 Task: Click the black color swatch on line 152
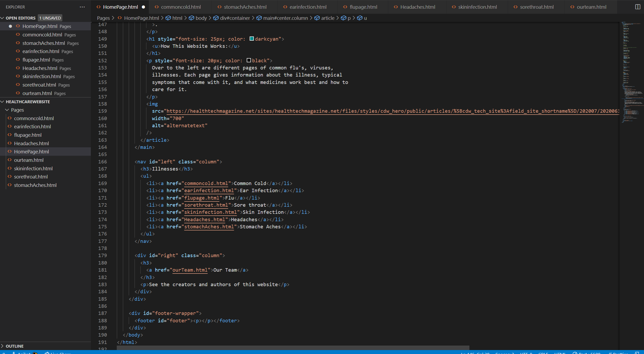[x=249, y=60]
